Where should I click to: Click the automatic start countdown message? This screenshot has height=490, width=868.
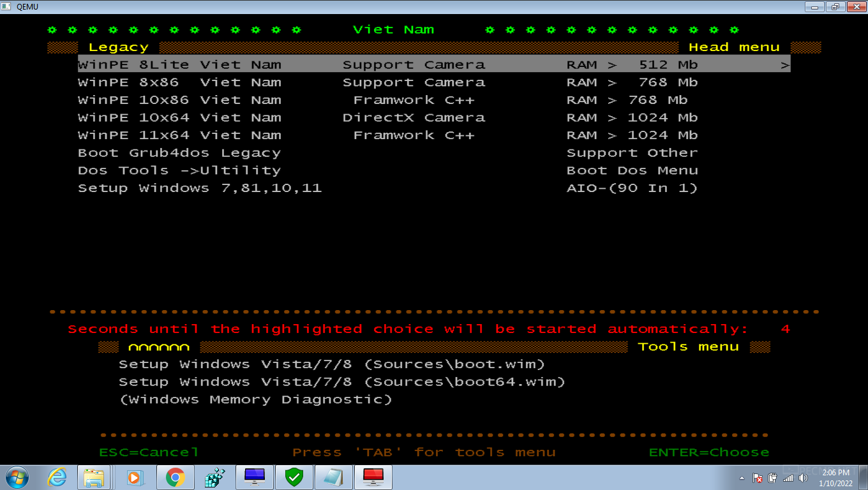(x=429, y=329)
